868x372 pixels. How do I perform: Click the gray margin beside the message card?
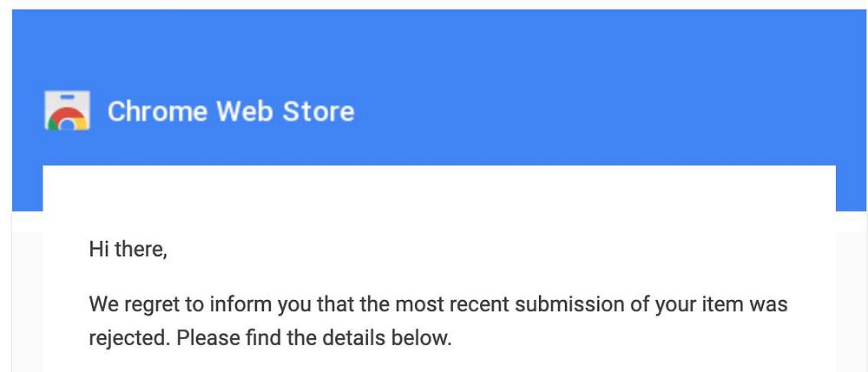(x=852, y=298)
